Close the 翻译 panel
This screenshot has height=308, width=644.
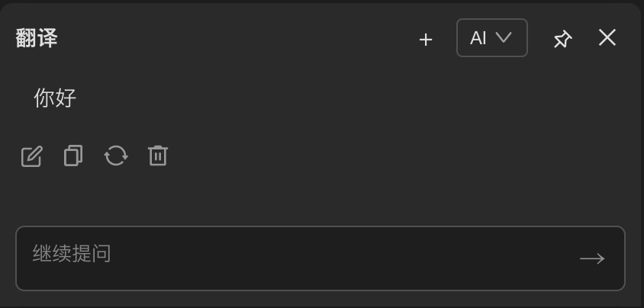point(607,37)
